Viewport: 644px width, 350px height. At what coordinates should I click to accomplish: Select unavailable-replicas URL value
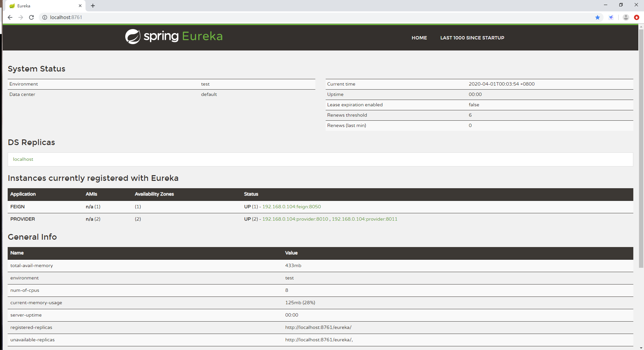click(x=319, y=340)
